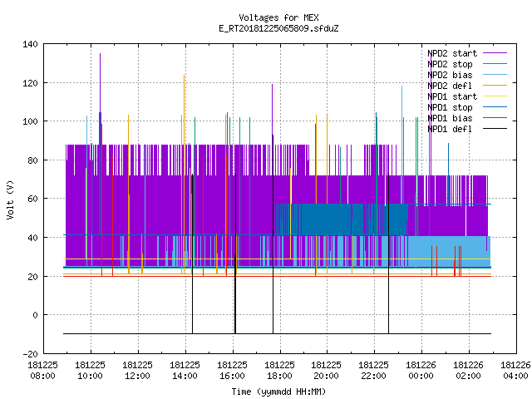Click the filename E_RT20181225065809.sfduZ subtitle
Viewport: 532px width, 399px height.
pyautogui.click(x=279, y=28)
